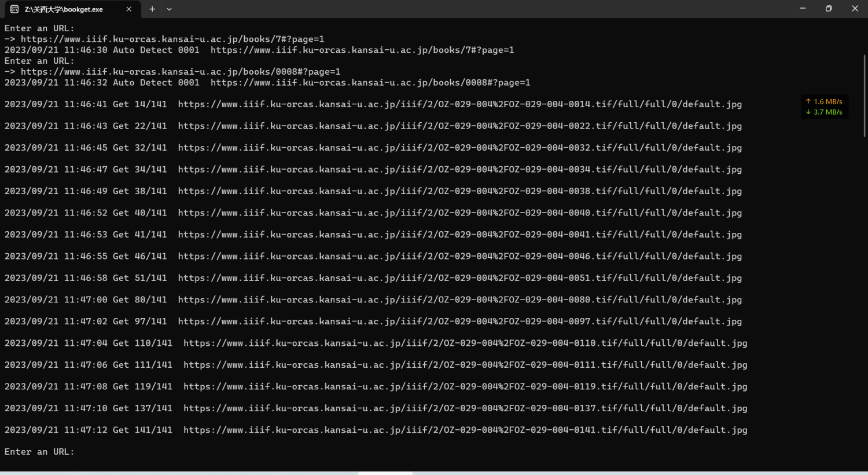Expand the new-tab profile dropdown chevron
868x475 pixels.
[x=169, y=9]
